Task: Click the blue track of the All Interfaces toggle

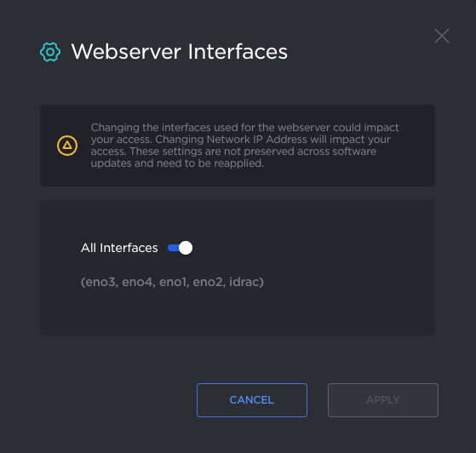Action: [x=174, y=248]
